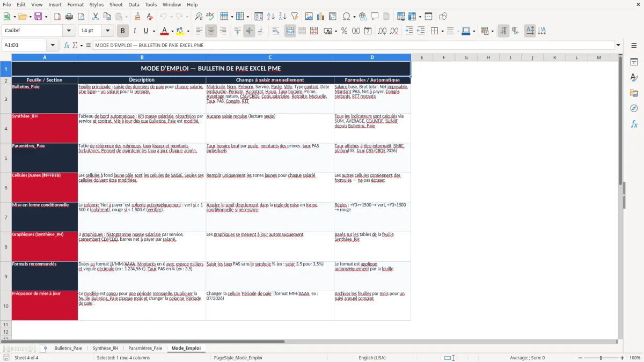Sort descending Z-A icon
Image resolution: width=644 pixels, height=362 pixels.
(x=283, y=17)
